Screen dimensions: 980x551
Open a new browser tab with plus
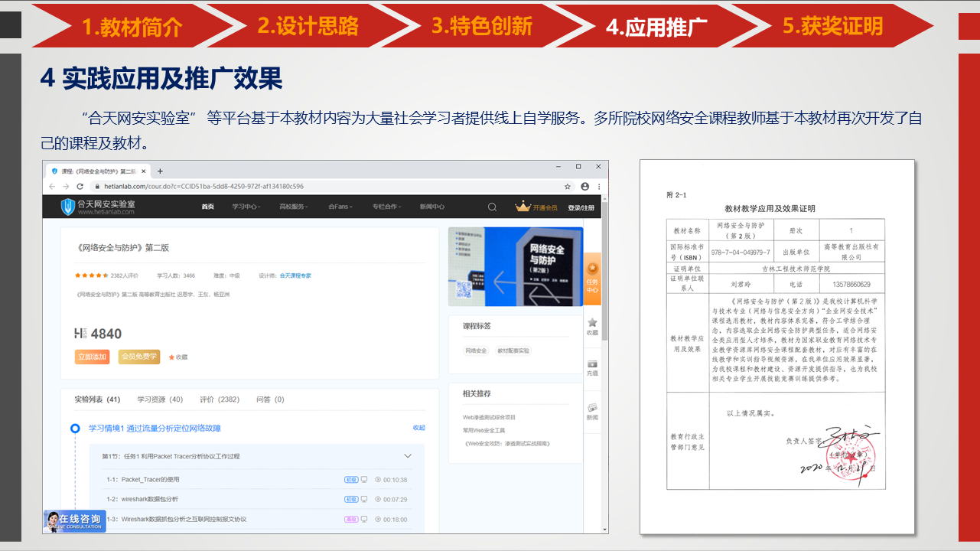[160, 171]
